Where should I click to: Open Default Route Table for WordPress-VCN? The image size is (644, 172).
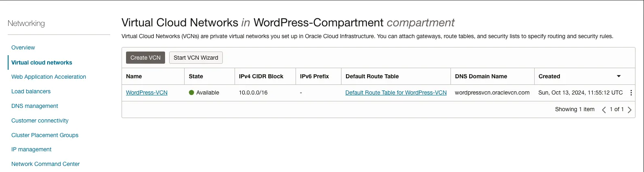(396, 92)
